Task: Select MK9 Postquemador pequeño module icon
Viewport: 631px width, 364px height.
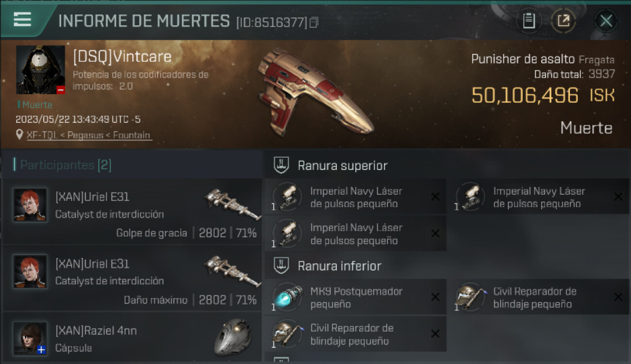Action: 287,297
